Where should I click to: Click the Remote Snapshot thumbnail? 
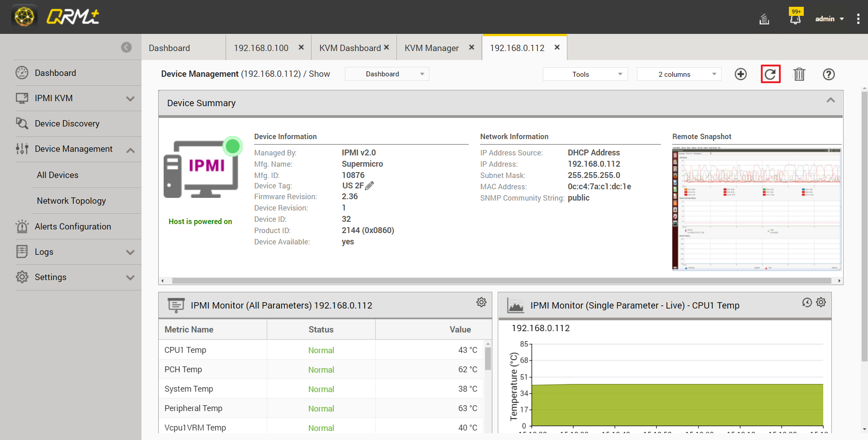click(x=756, y=208)
